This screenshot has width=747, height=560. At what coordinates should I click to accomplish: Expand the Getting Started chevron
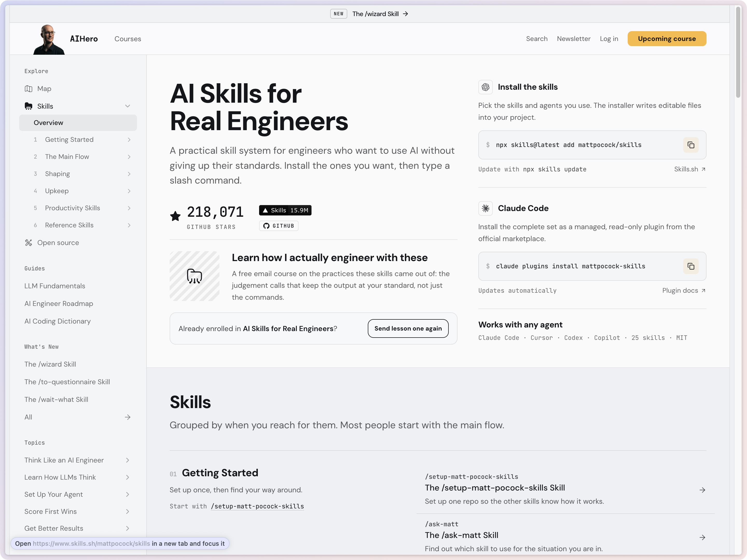[x=129, y=140]
